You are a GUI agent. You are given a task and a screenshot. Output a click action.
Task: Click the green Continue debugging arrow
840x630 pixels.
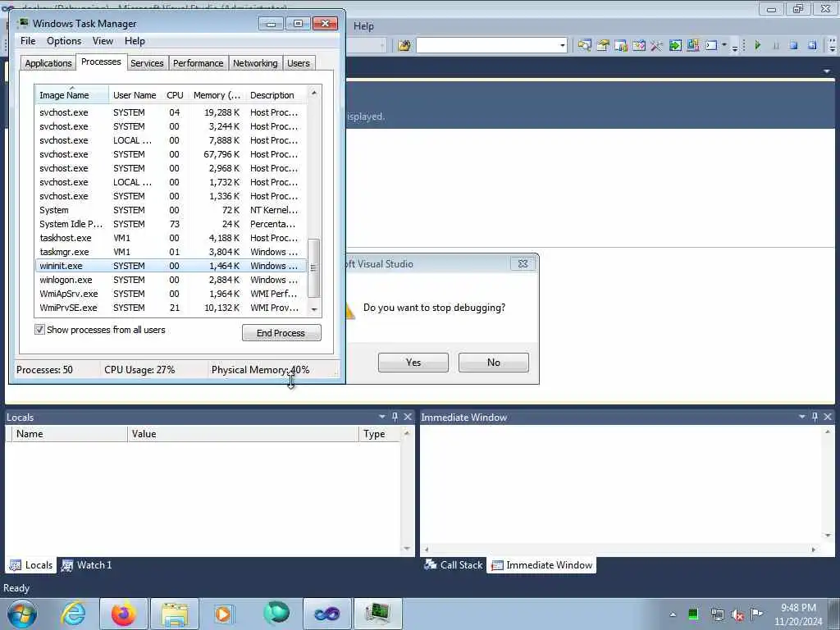(757, 46)
